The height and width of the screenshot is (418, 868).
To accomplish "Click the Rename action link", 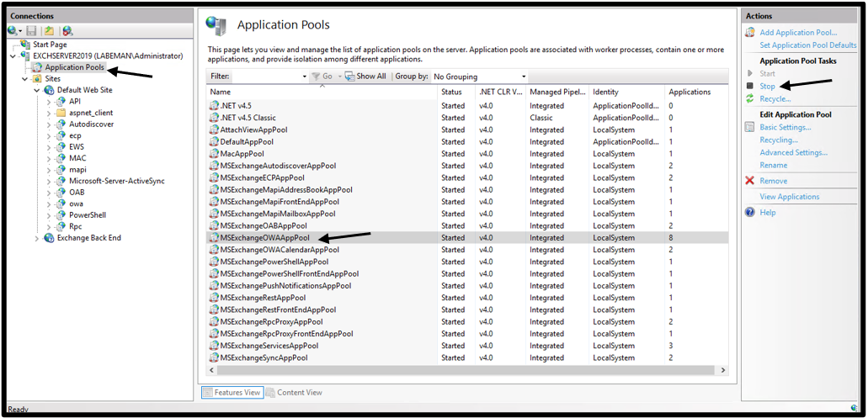I will tap(774, 165).
